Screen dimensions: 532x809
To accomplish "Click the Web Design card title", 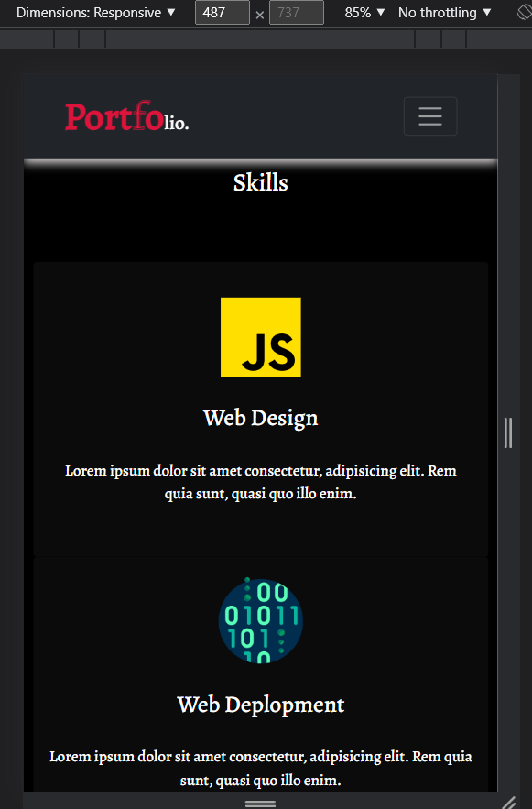I will [261, 418].
